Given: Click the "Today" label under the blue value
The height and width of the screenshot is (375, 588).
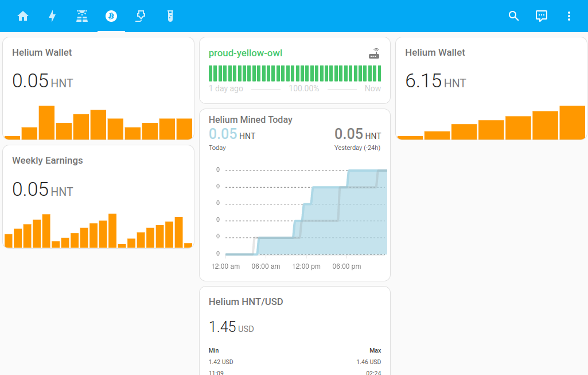Looking at the screenshot, I should click(217, 148).
